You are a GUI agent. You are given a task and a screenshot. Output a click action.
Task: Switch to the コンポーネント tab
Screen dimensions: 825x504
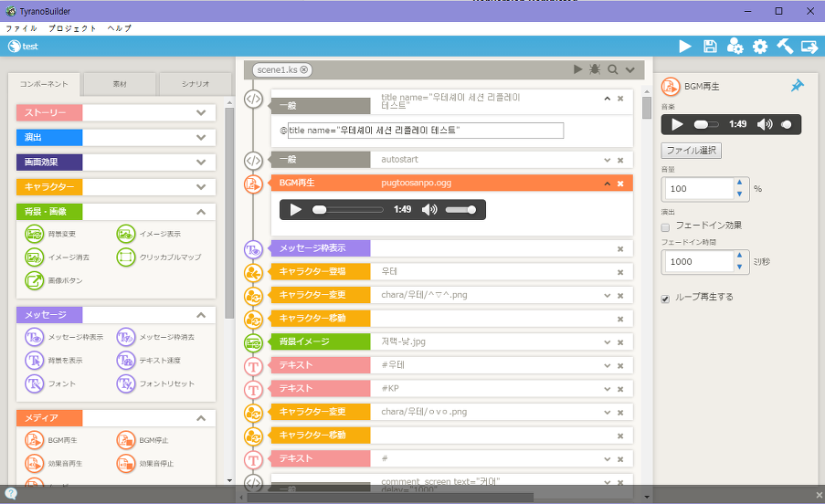[x=44, y=84]
